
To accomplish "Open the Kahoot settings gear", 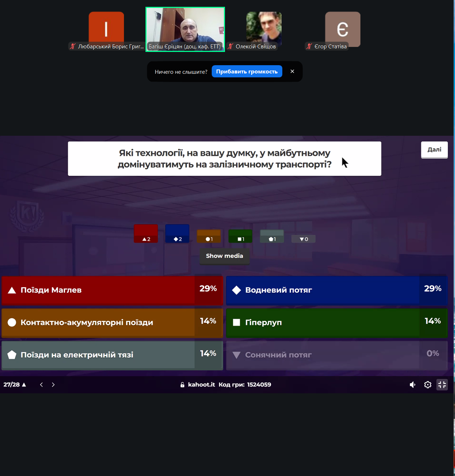I will coord(428,385).
